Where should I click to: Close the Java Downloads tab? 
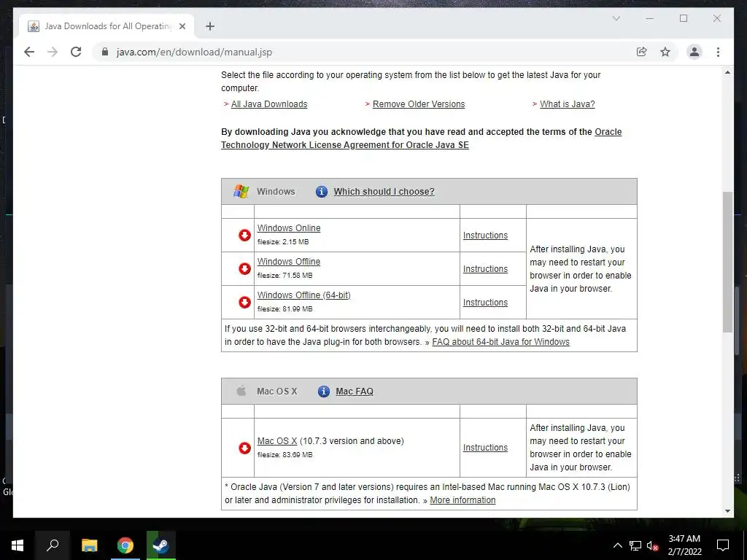182,26
